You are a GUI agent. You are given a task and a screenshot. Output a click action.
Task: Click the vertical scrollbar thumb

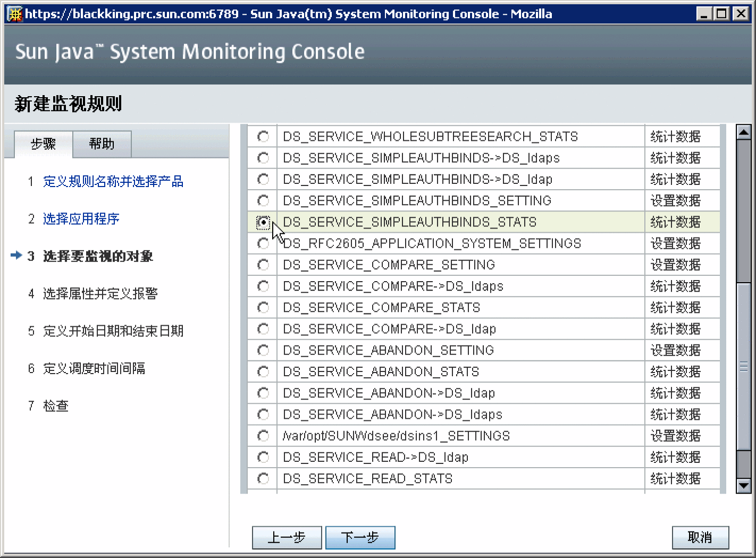coord(744,367)
